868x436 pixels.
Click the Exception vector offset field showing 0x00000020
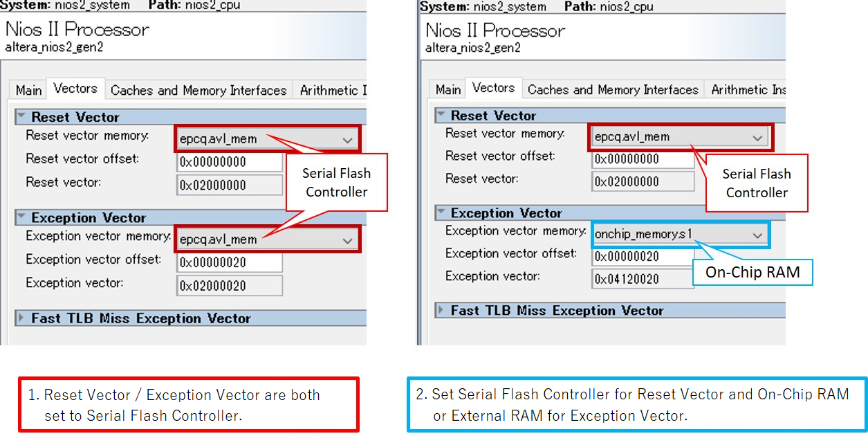click(229, 262)
